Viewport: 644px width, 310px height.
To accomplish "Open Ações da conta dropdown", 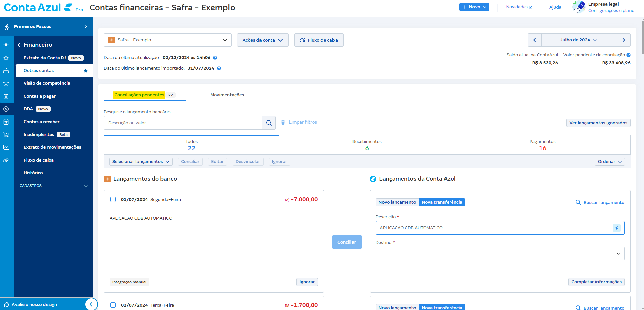I will [x=263, y=40].
